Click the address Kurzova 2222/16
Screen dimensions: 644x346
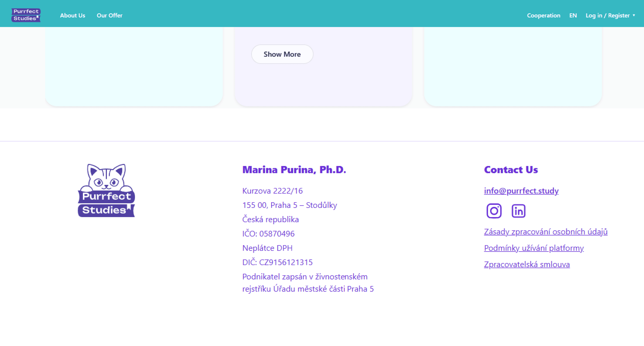point(273,191)
